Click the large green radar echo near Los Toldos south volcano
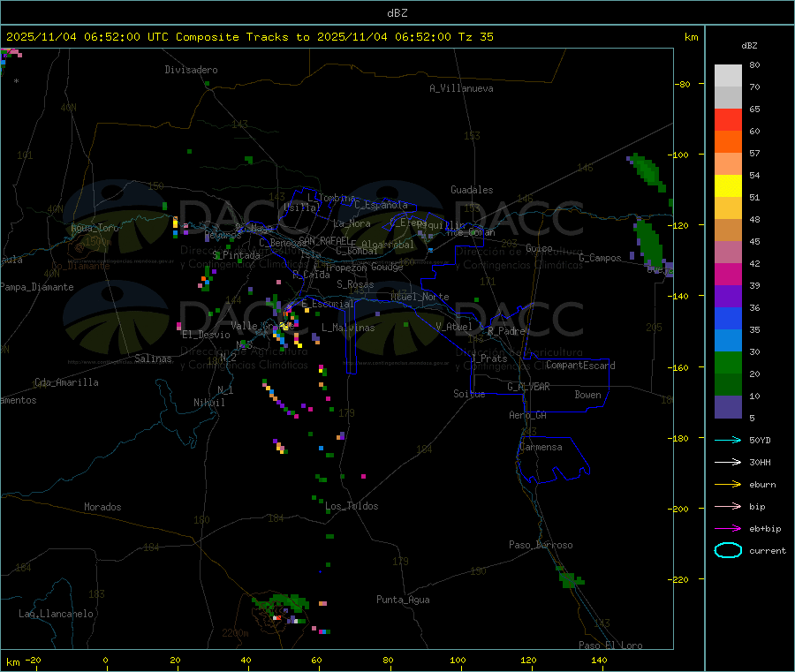The image size is (795, 672). (x=283, y=603)
